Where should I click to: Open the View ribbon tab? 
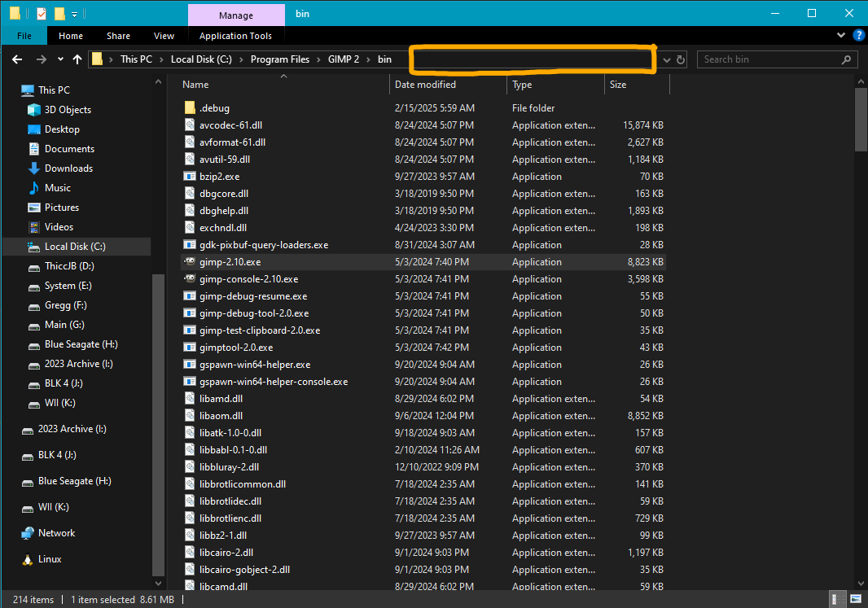(164, 36)
